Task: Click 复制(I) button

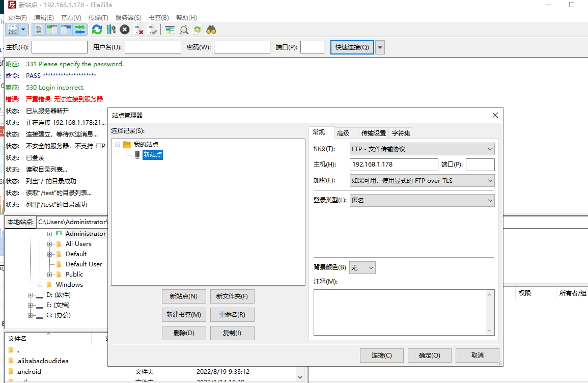Action: 232,333
